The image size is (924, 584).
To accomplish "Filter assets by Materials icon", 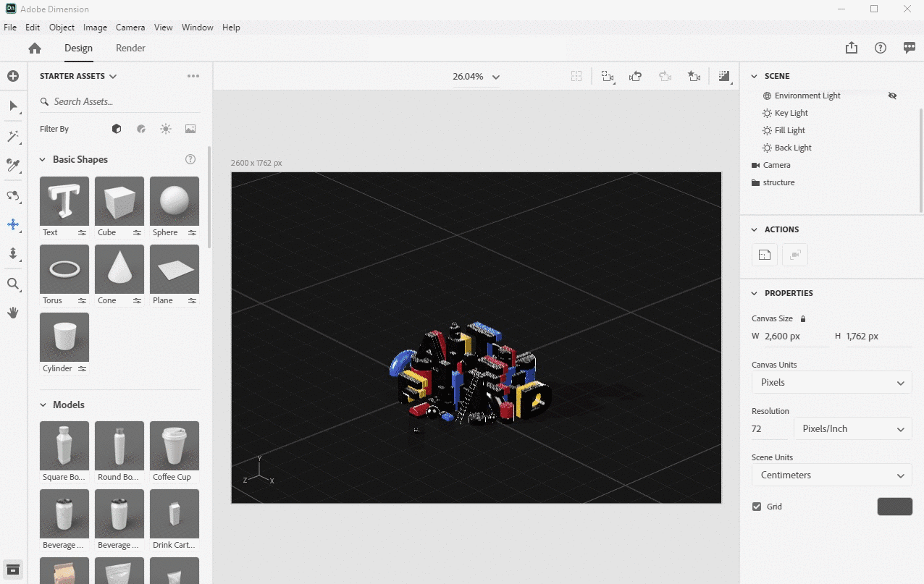I will pyautogui.click(x=141, y=129).
